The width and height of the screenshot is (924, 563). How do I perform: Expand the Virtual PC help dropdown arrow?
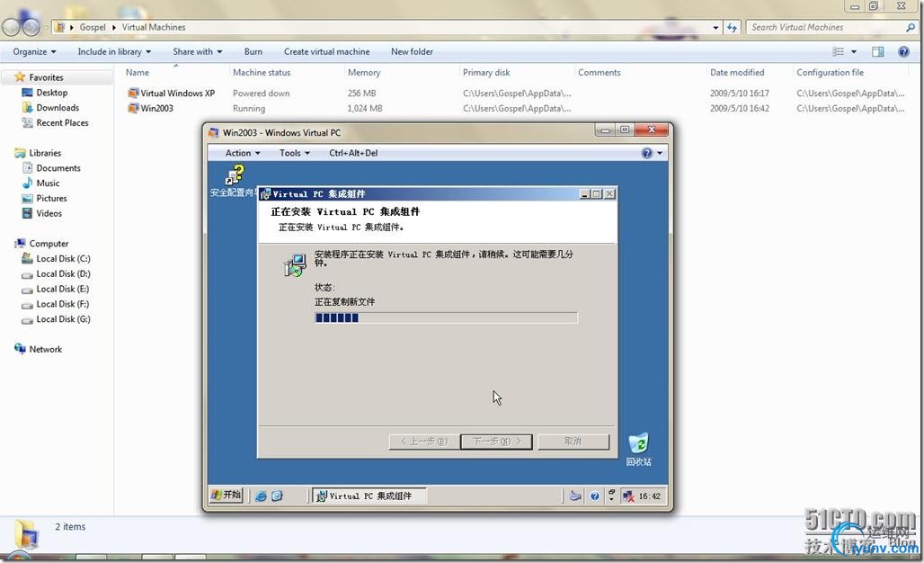click(x=660, y=153)
